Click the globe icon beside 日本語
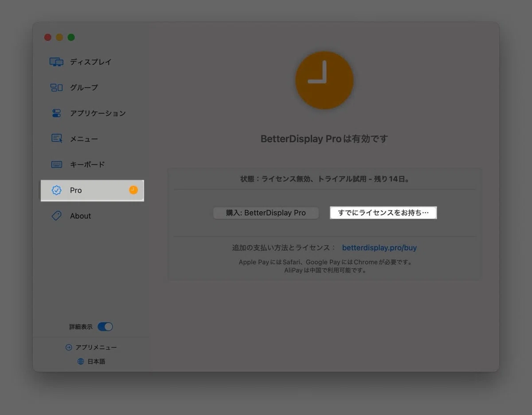 (81, 361)
